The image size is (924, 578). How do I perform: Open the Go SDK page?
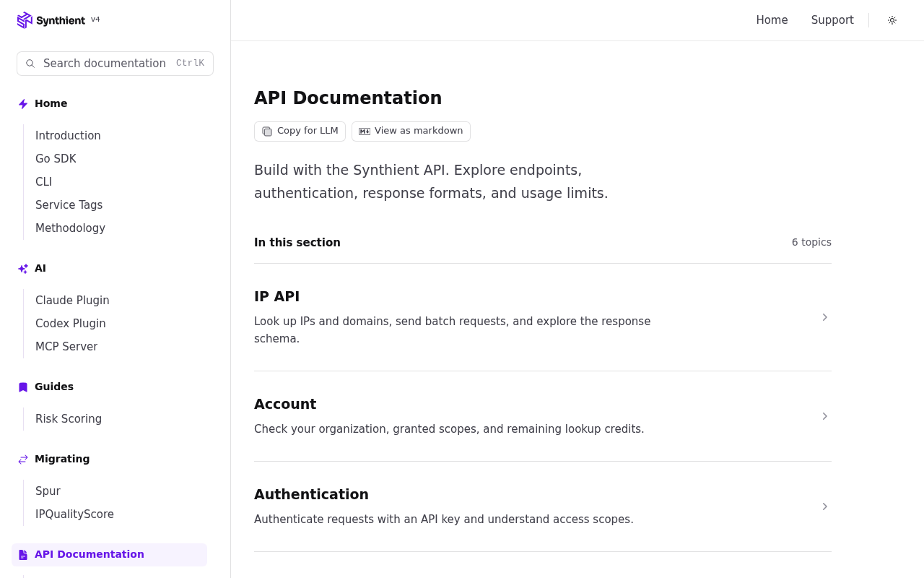coord(56,159)
